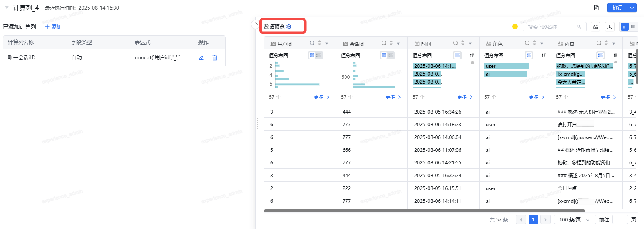
Task: Search within the 用户id column
Action: (x=312, y=43)
